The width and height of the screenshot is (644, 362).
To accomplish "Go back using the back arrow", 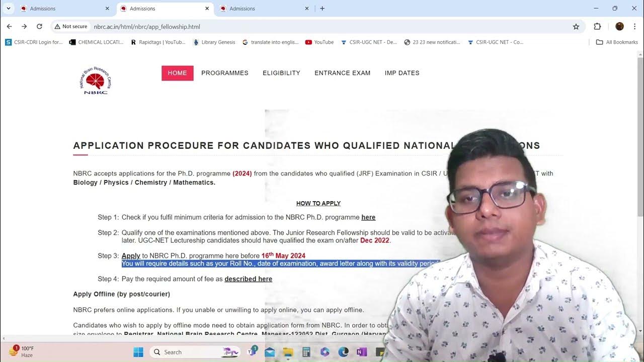I will tap(9, 26).
